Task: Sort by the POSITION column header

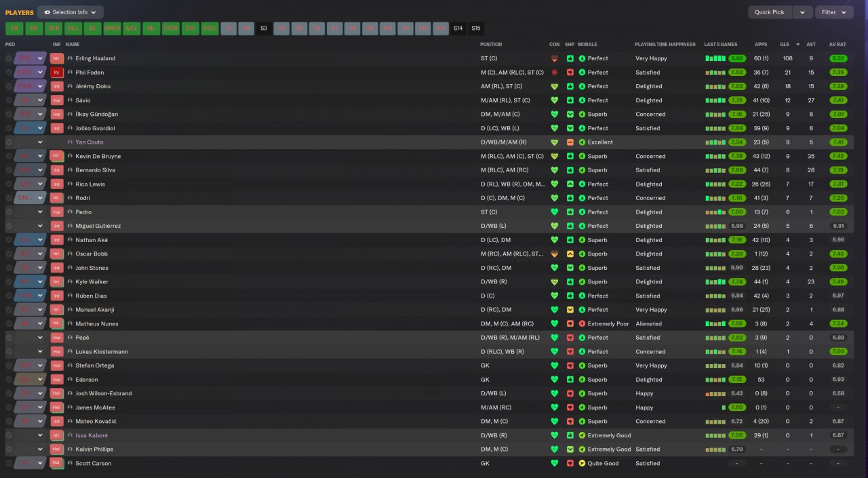Action: coord(491,44)
